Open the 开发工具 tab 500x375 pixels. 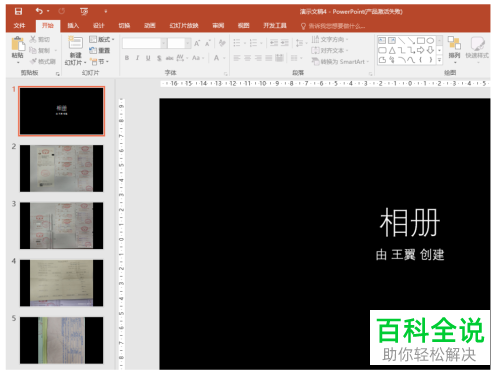275,26
